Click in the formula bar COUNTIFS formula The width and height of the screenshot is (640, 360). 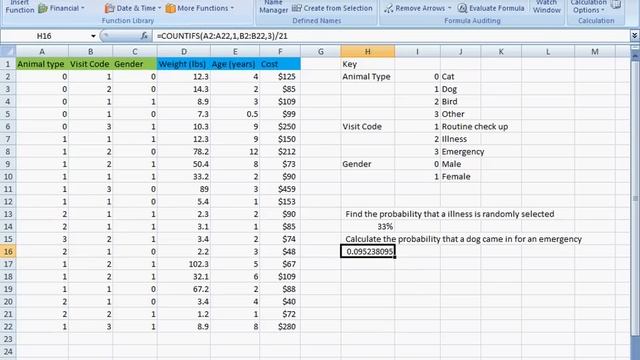pos(222,36)
